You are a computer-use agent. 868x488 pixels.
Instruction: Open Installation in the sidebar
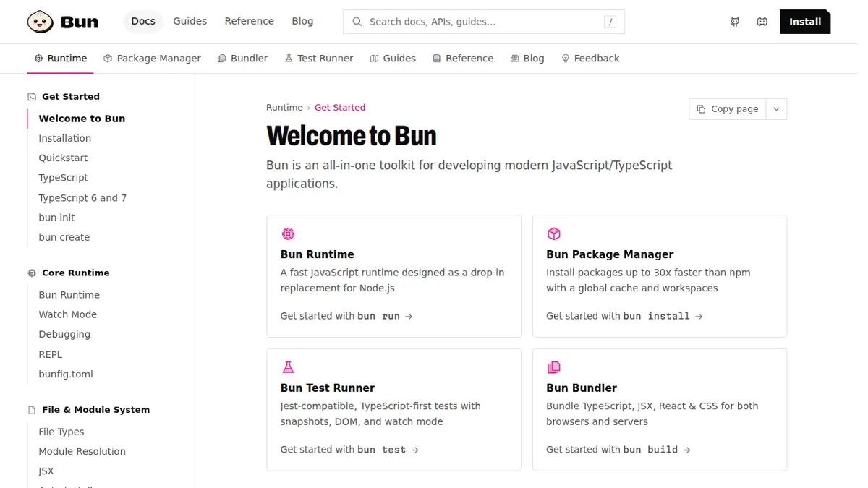pyautogui.click(x=65, y=138)
